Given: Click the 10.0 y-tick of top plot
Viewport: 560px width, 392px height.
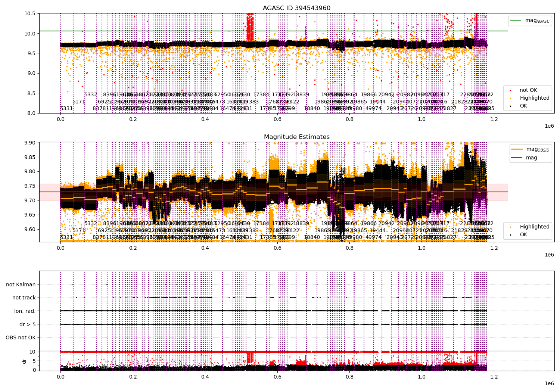Looking at the screenshot, I should (x=29, y=34).
